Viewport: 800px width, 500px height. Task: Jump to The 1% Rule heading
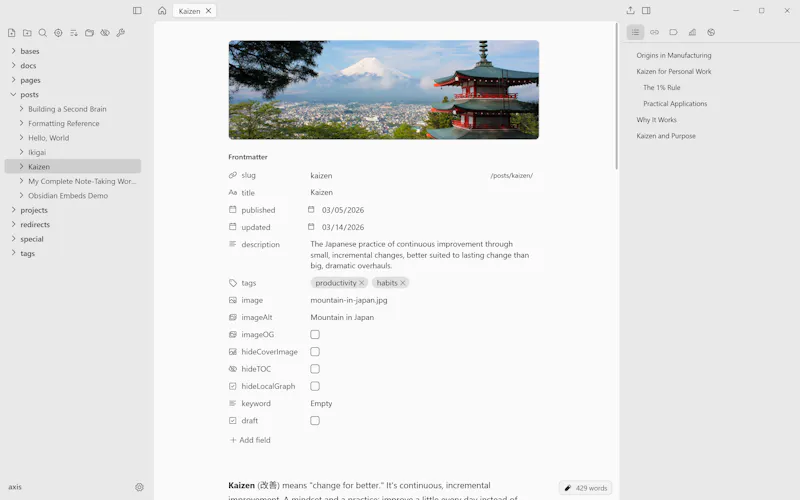pyautogui.click(x=661, y=87)
